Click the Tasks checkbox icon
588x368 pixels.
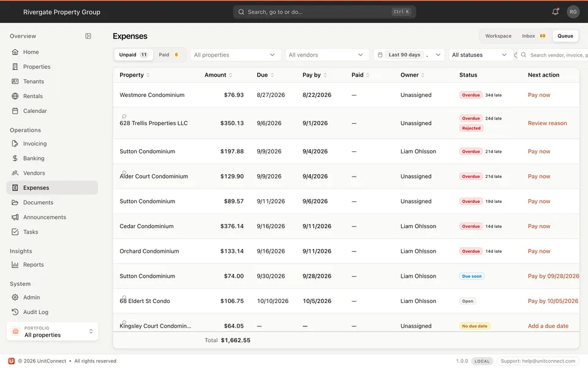pos(15,232)
